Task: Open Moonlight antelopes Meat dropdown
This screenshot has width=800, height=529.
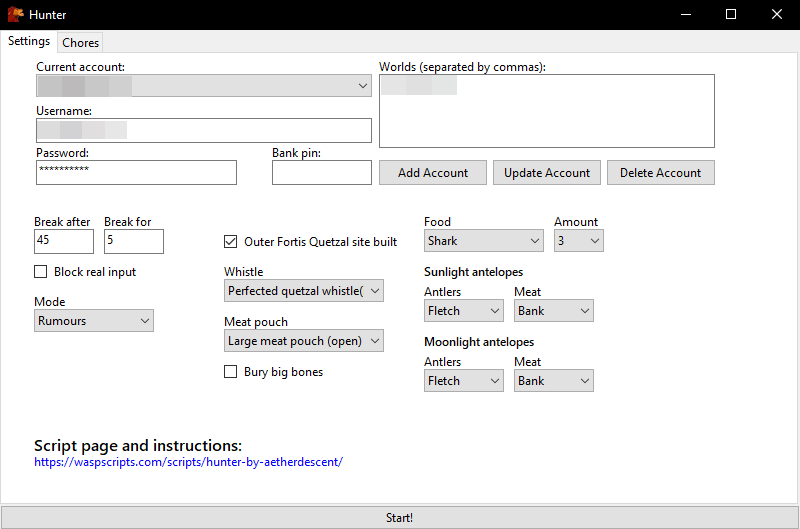Action: [554, 381]
